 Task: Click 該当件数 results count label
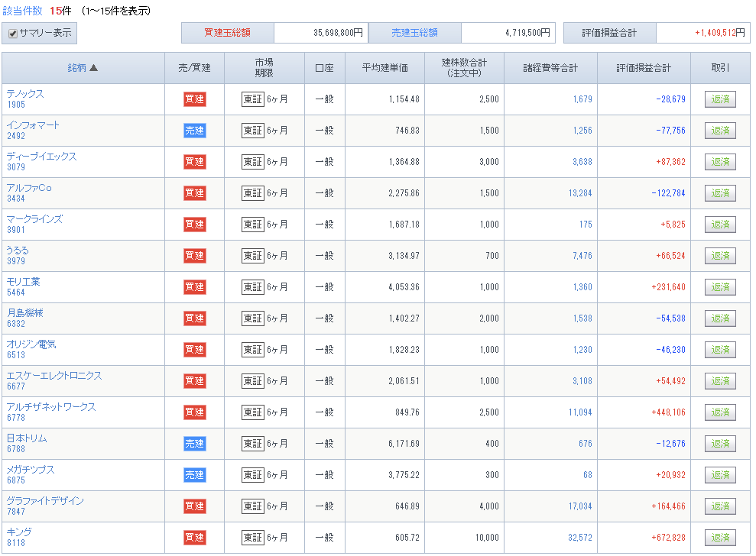pos(23,11)
